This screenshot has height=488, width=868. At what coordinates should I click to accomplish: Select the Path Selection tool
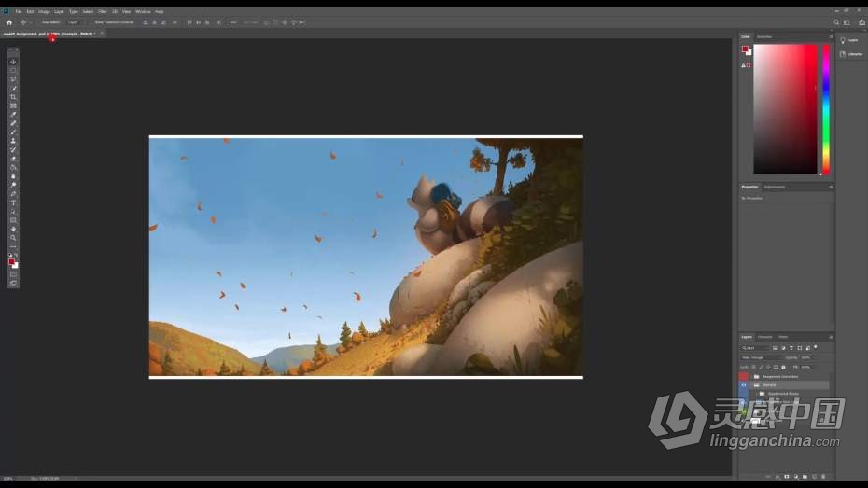(x=13, y=212)
